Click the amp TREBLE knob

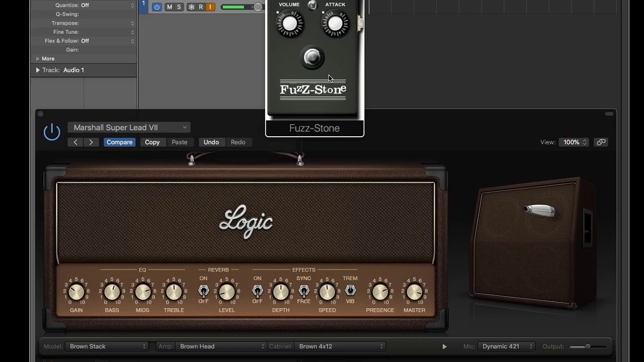pyautogui.click(x=174, y=292)
